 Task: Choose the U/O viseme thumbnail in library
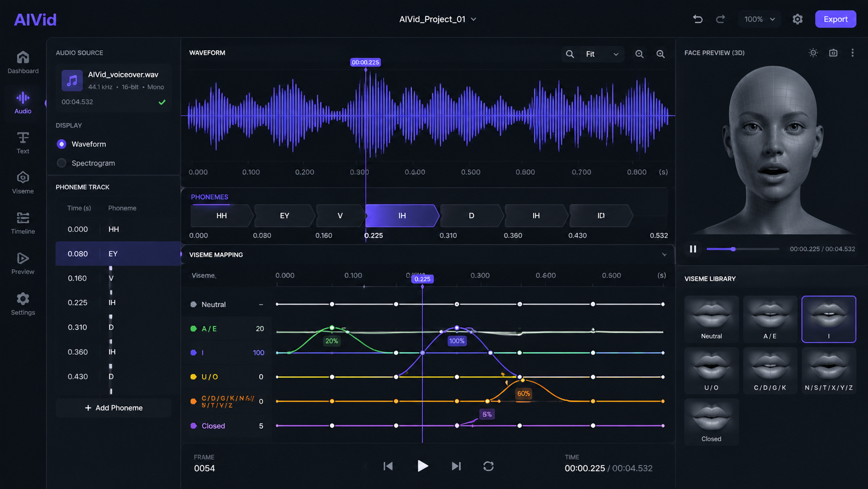pos(711,371)
